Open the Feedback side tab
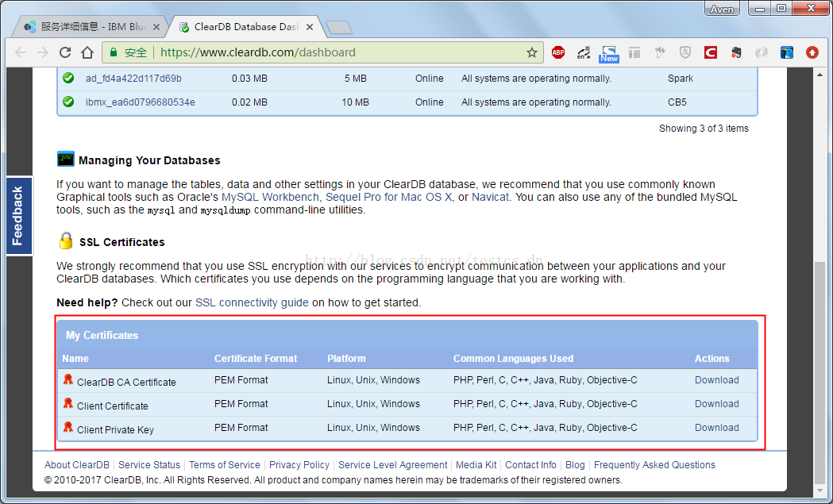Image resolution: width=833 pixels, height=504 pixels. [19, 216]
